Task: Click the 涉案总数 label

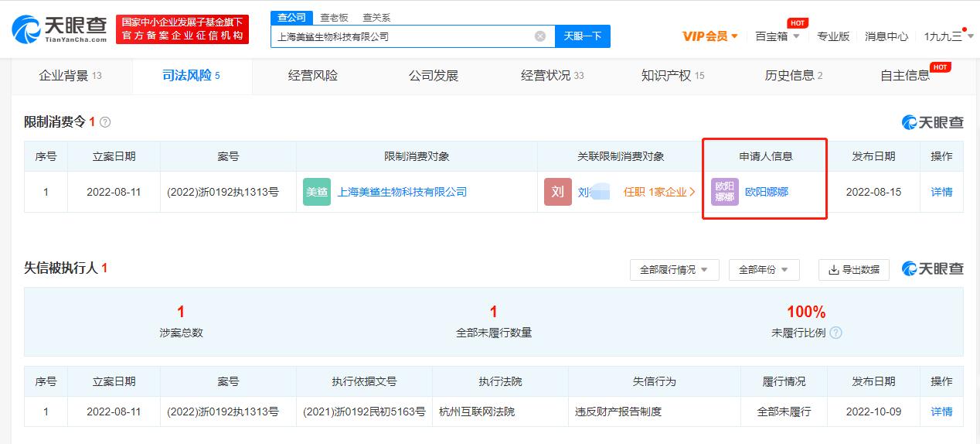Action: [x=181, y=333]
